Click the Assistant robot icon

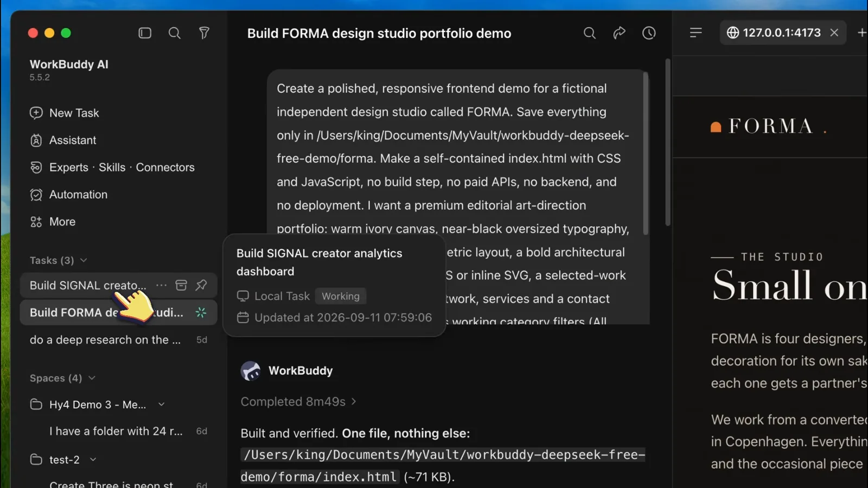[36, 140]
